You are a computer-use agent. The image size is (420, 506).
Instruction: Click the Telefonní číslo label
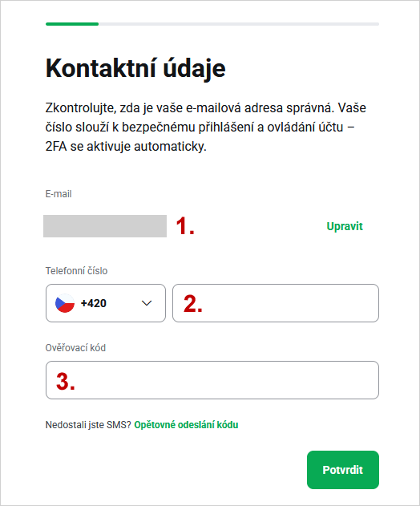pyautogui.click(x=76, y=271)
